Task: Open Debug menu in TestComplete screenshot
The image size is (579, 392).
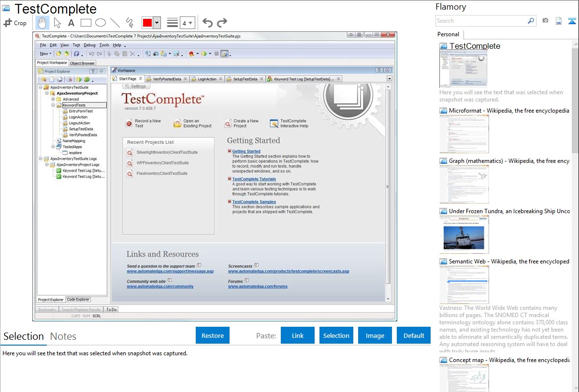Action: pos(89,45)
